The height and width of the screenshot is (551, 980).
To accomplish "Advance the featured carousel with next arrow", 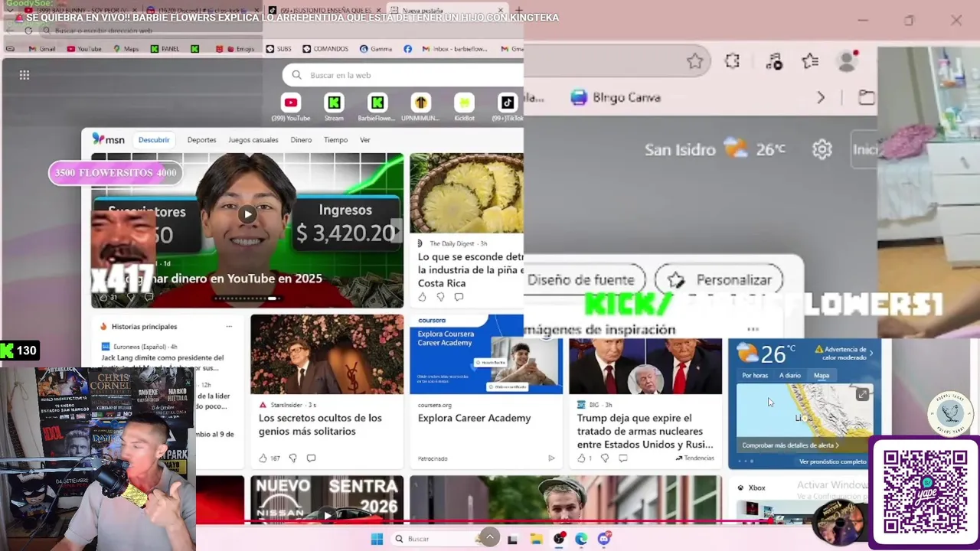I will coord(396,230).
